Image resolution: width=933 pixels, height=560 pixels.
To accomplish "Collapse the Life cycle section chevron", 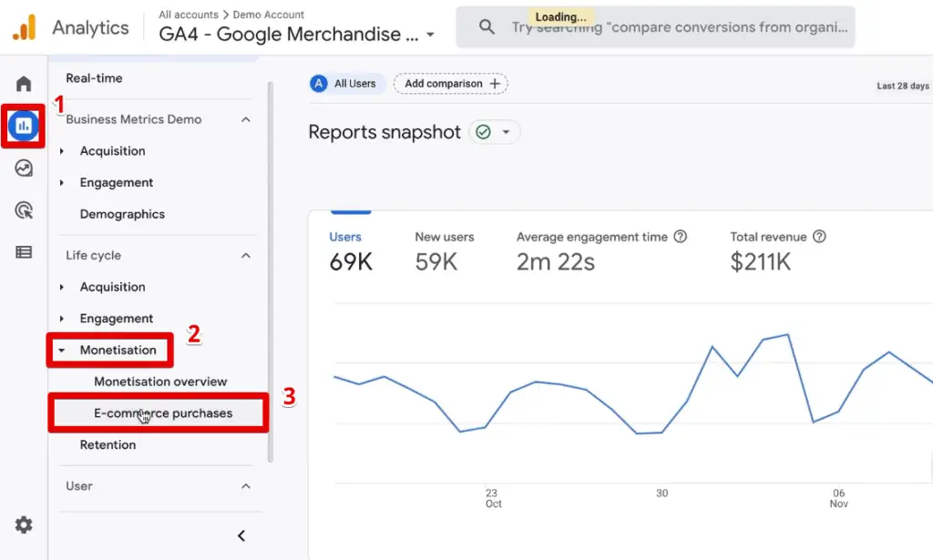I will (x=244, y=255).
